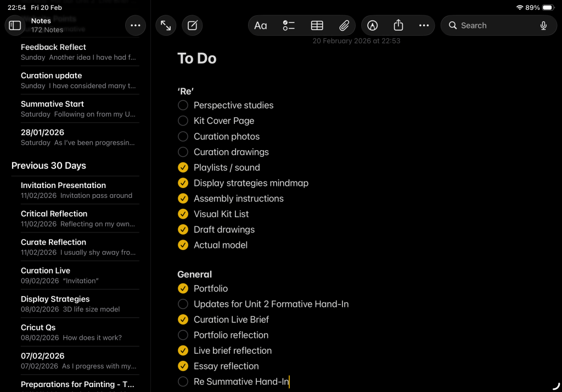The height and width of the screenshot is (392, 562).
Task: Share the To Do note
Action: click(398, 25)
